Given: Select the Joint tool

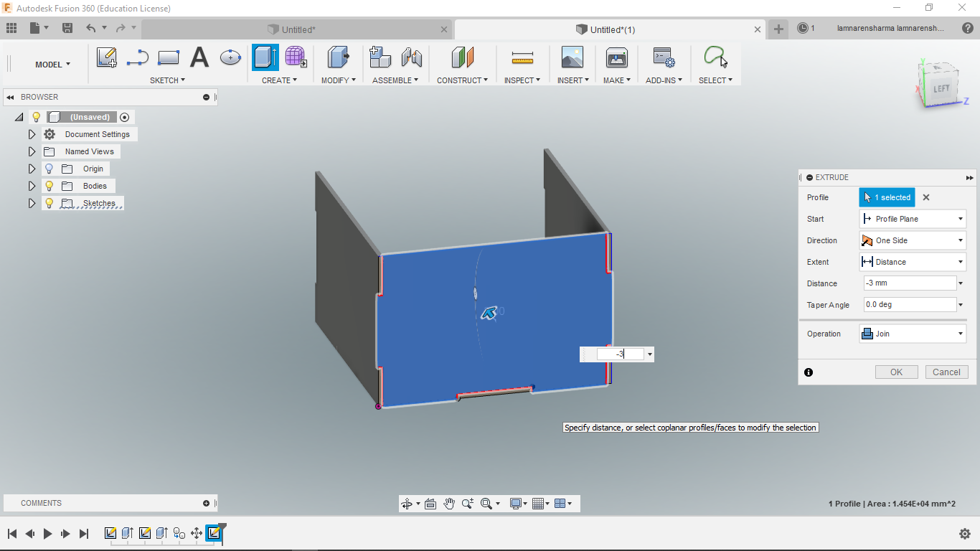Looking at the screenshot, I should tap(412, 57).
